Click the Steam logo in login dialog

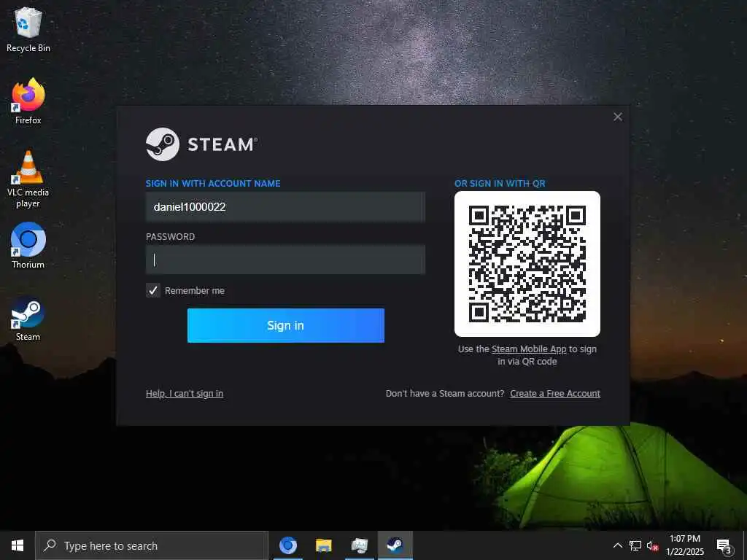[x=201, y=144]
